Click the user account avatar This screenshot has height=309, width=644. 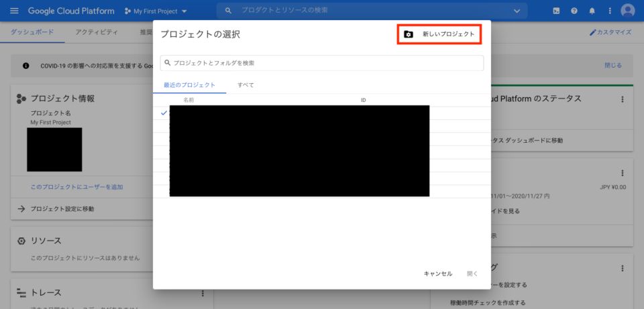628,11
